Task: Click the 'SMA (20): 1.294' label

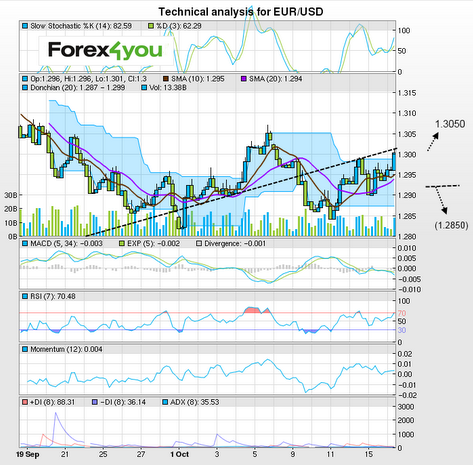Action: click(x=276, y=79)
